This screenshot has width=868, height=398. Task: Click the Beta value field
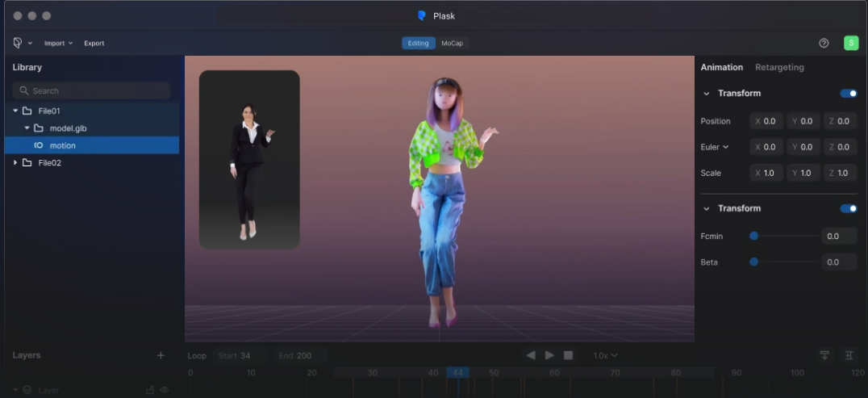click(839, 262)
